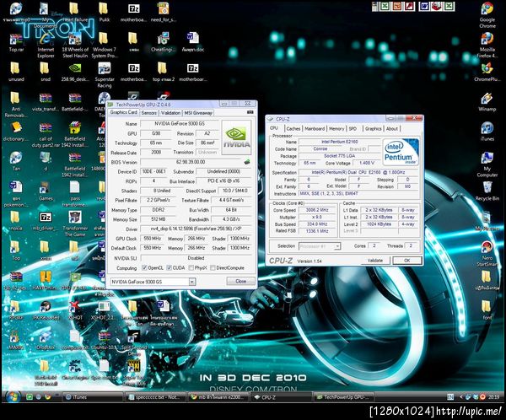Click the Intel Pentium logo in CPU-Z
Screen dimensions: 506x420
coord(401,152)
